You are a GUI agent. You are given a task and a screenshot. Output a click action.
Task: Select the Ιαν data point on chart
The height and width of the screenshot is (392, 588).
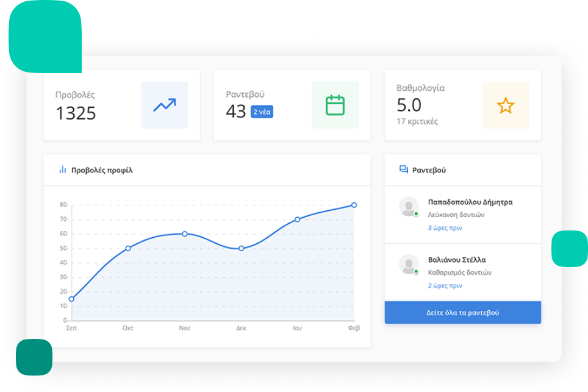tap(298, 219)
